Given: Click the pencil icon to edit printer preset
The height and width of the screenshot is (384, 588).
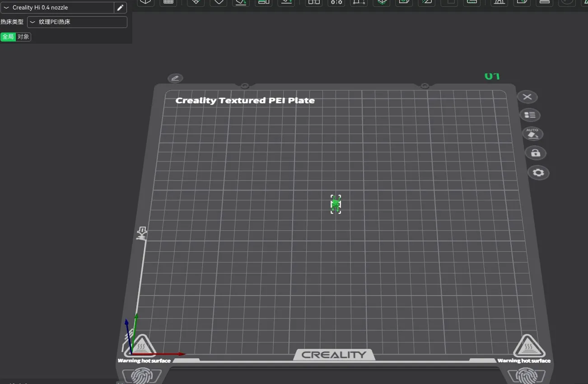Looking at the screenshot, I should [x=120, y=8].
